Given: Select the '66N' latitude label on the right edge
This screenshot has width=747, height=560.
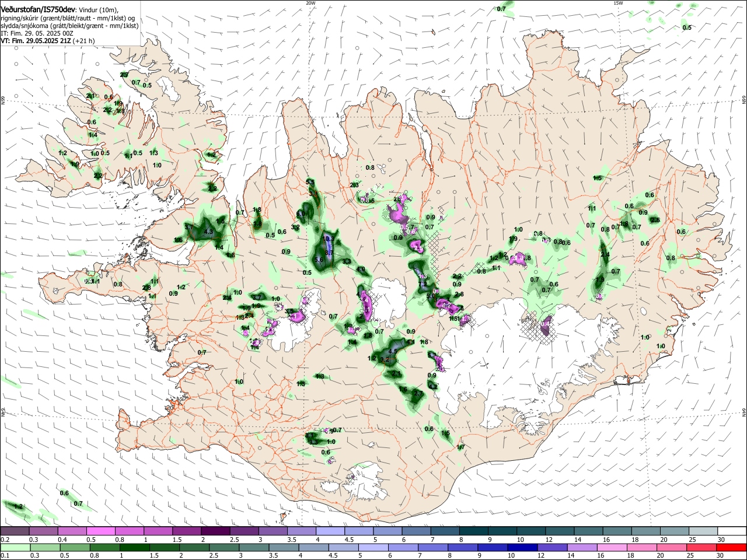Looking at the screenshot, I should (x=743, y=101).
